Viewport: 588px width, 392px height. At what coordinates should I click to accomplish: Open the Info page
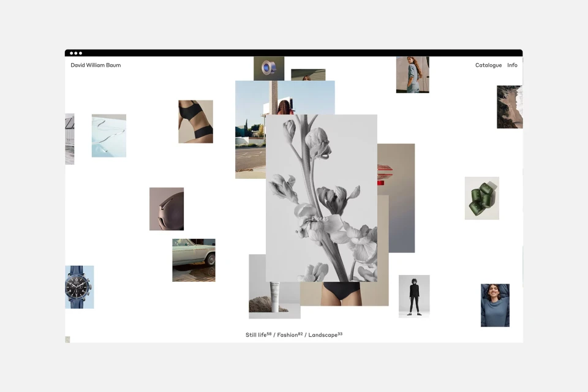[x=512, y=65]
